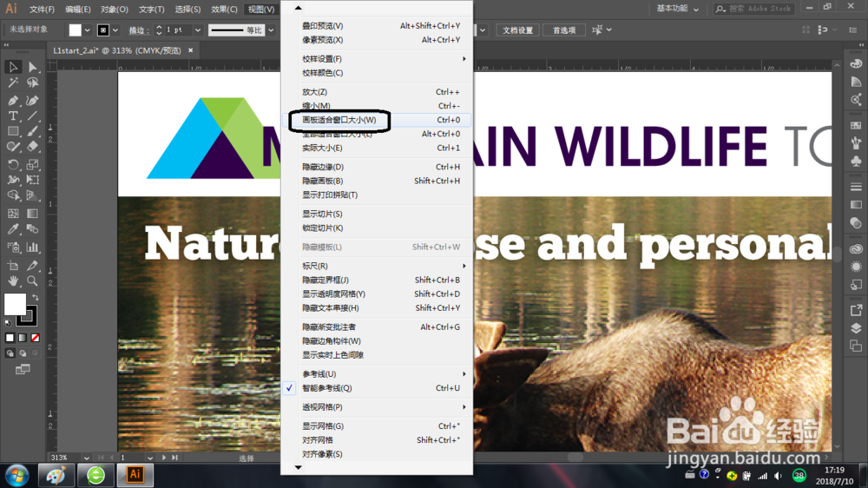This screenshot has height=488, width=868.
Task: Open the Symbols panel club icon
Action: (x=856, y=161)
